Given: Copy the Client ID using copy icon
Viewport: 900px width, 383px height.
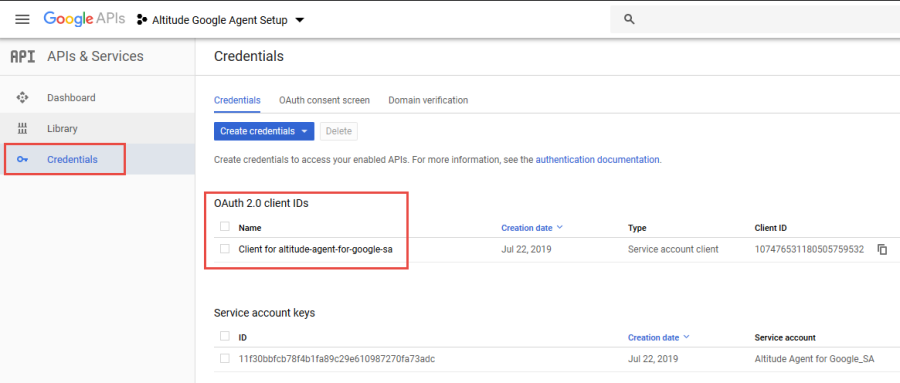Looking at the screenshot, I should pyautogui.click(x=882, y=249).
